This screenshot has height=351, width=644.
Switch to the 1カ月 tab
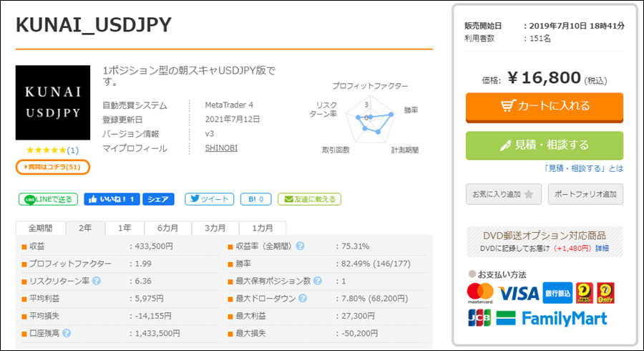pos(263,228)
